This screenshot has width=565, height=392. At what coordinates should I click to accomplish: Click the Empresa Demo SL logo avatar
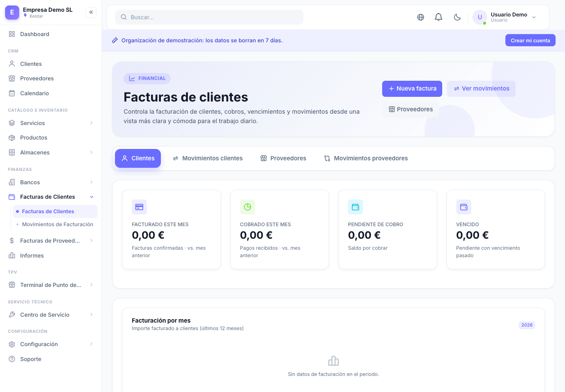point(12,13)
